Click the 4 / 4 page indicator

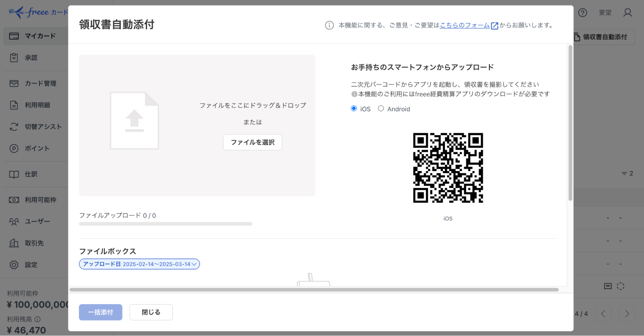click(581, 314)
